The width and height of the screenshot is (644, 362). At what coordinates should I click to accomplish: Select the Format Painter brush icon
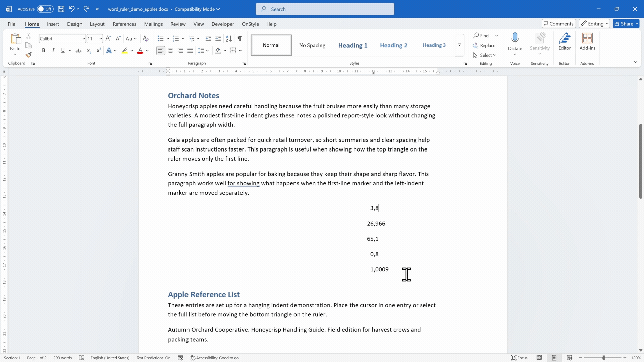[29, 54]
